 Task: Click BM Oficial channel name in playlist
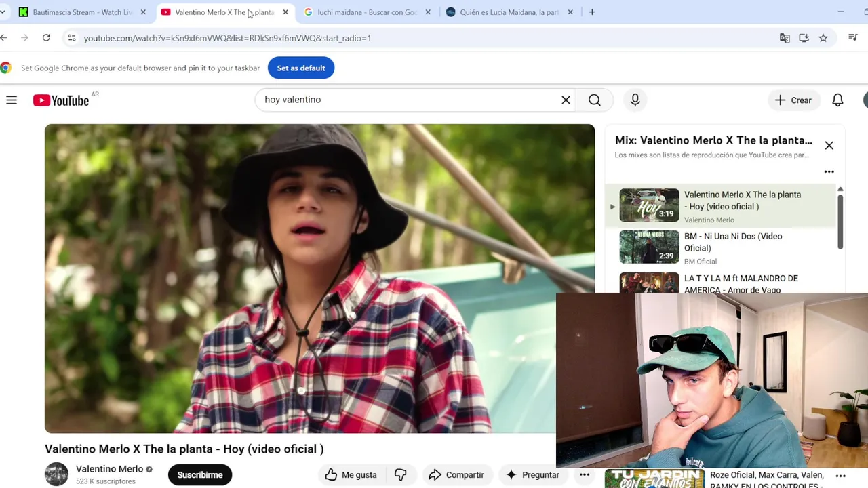[701, 262]
